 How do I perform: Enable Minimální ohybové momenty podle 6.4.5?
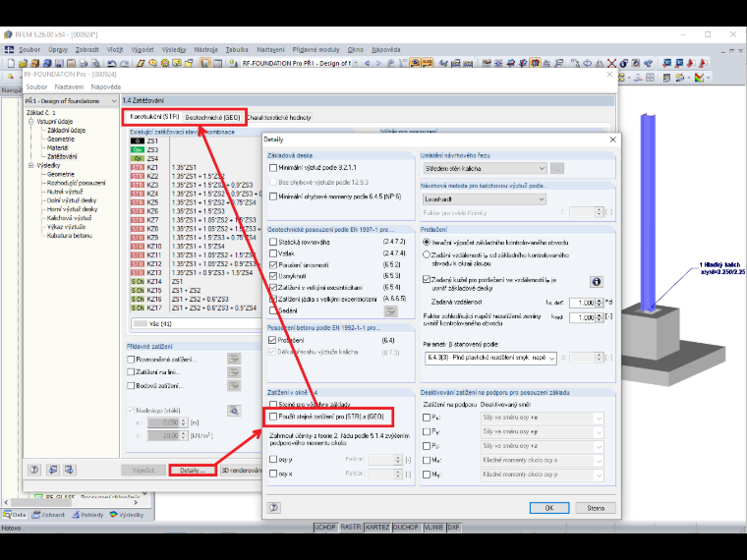[x=273, y=196]
